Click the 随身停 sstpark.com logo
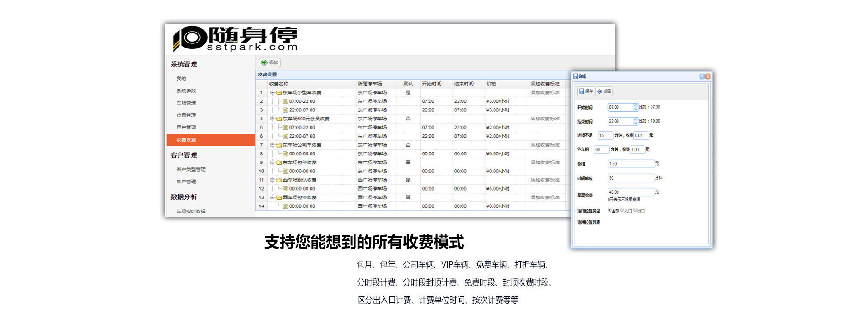This screenshot has height=325, width=868. point(235,39)
